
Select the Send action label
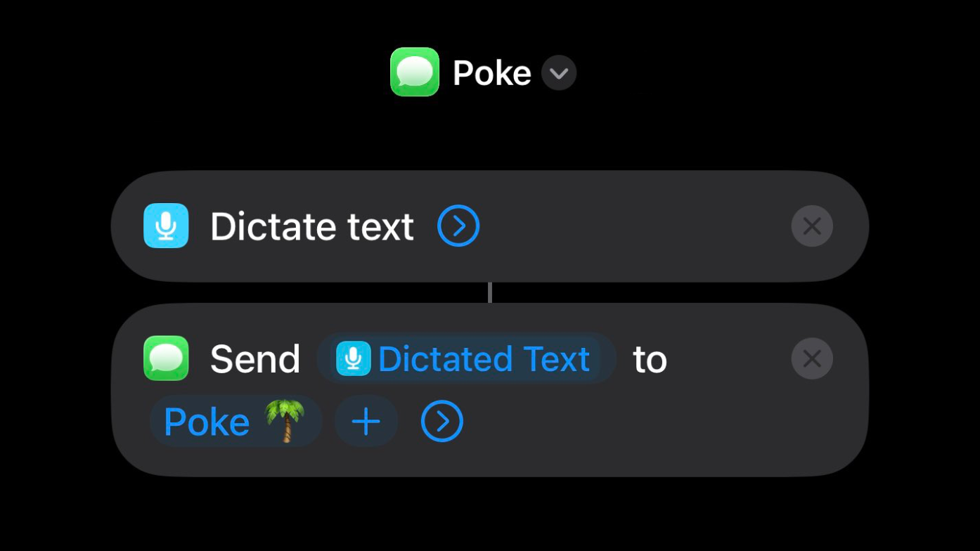(255, 359)
